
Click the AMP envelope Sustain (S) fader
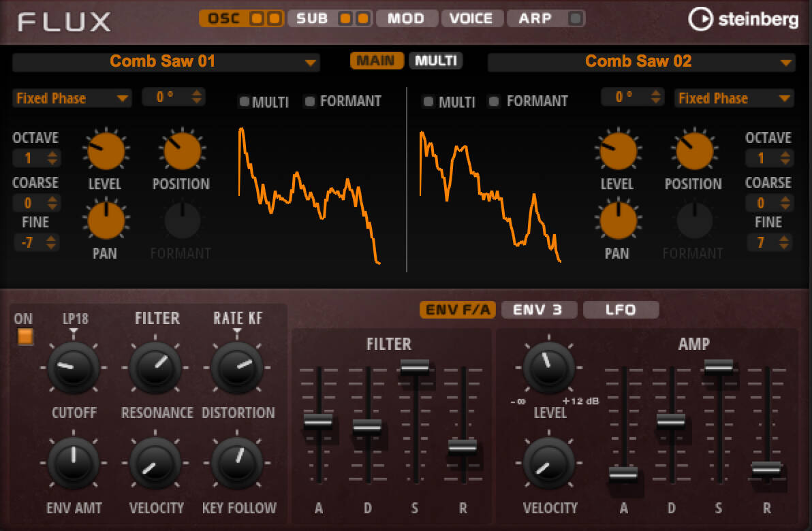[x=718, y=367]
